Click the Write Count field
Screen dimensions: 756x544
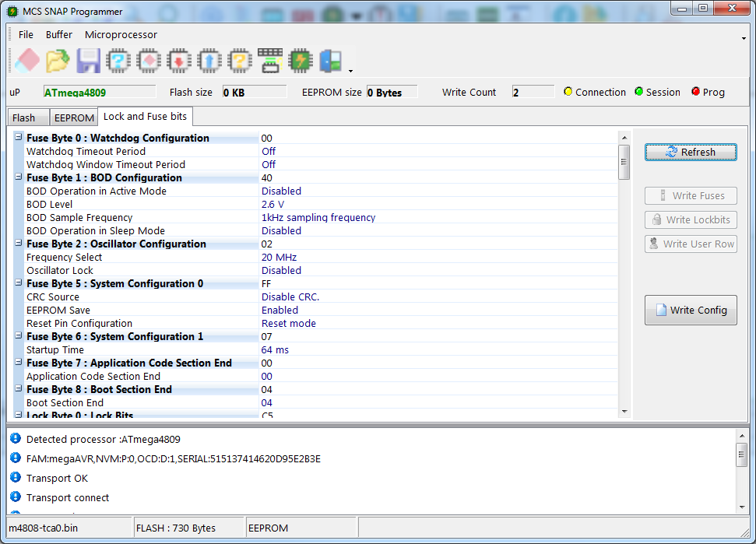[x=533, y=92]
